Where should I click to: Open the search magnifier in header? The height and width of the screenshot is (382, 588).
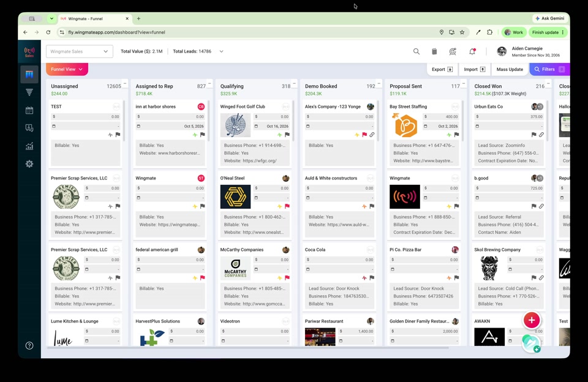(x=417, y=51)
